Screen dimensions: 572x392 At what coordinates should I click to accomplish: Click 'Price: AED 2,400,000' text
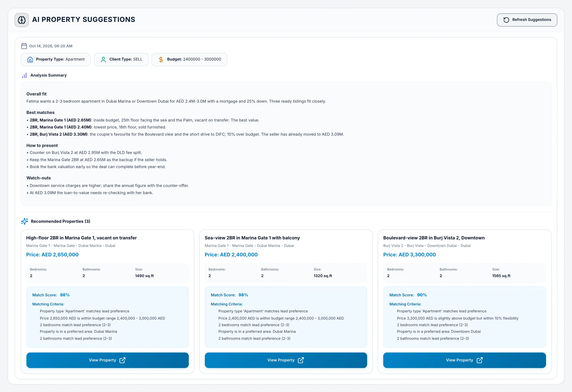point(231,255)
